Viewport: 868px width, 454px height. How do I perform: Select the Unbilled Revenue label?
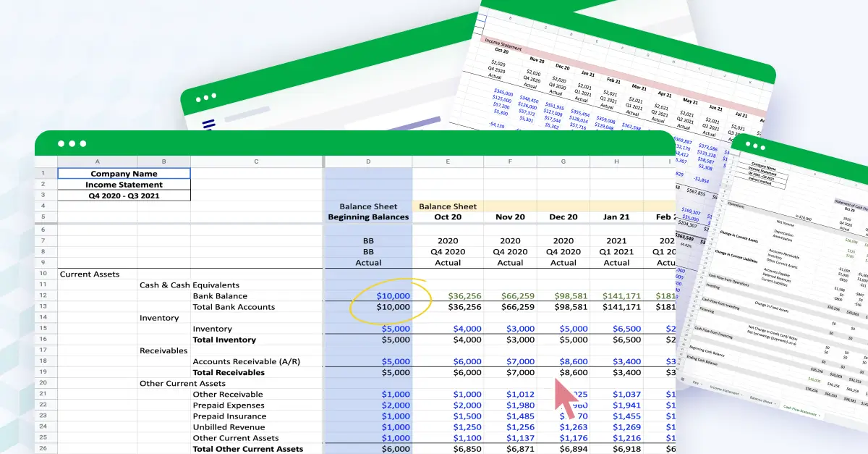(228, 427)
